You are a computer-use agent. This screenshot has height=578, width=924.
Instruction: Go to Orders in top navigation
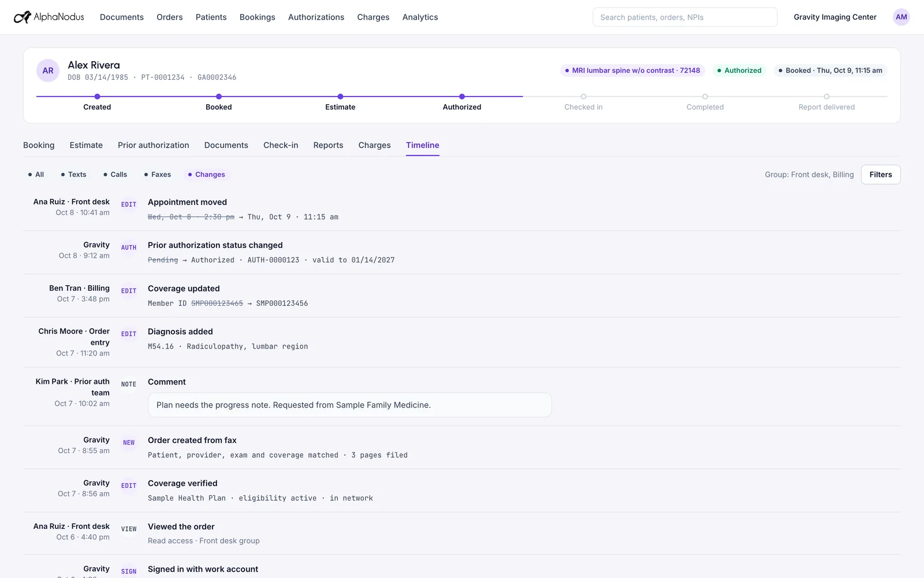click(170, 17)
